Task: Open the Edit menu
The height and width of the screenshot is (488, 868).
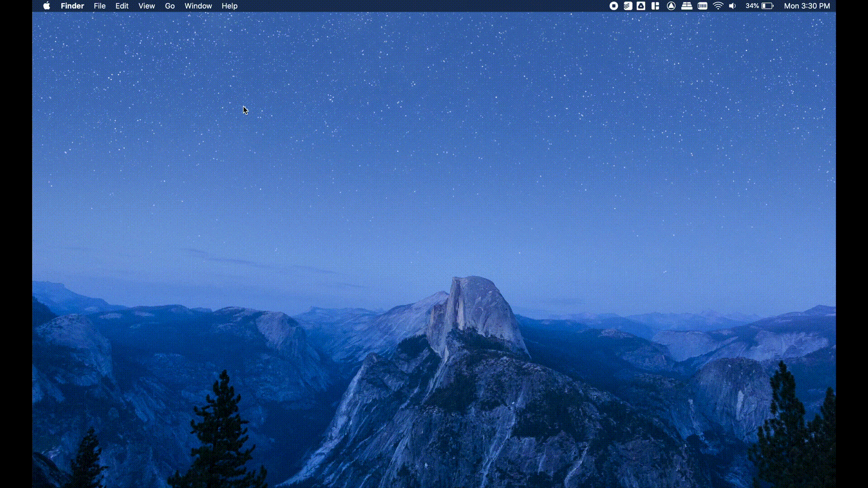Action: point(122,6)
